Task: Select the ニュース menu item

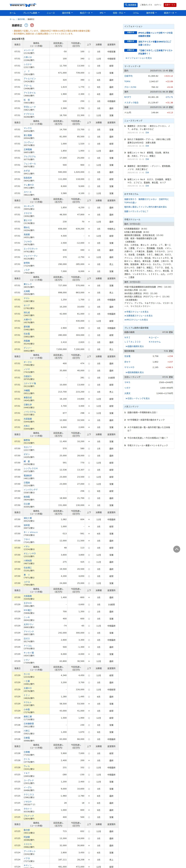Action: [x=51, y=13]
